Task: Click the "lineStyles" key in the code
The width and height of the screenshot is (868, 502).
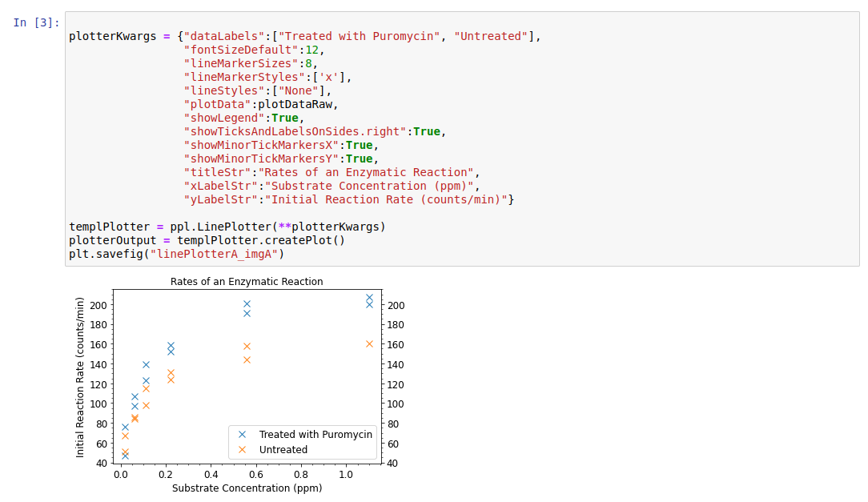Action: click(x=224, y=90)
